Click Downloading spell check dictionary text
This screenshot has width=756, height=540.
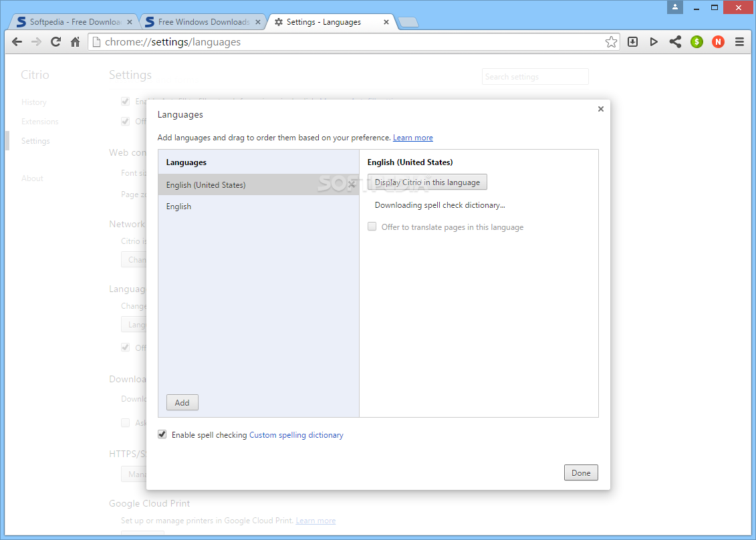click(440, 205)
